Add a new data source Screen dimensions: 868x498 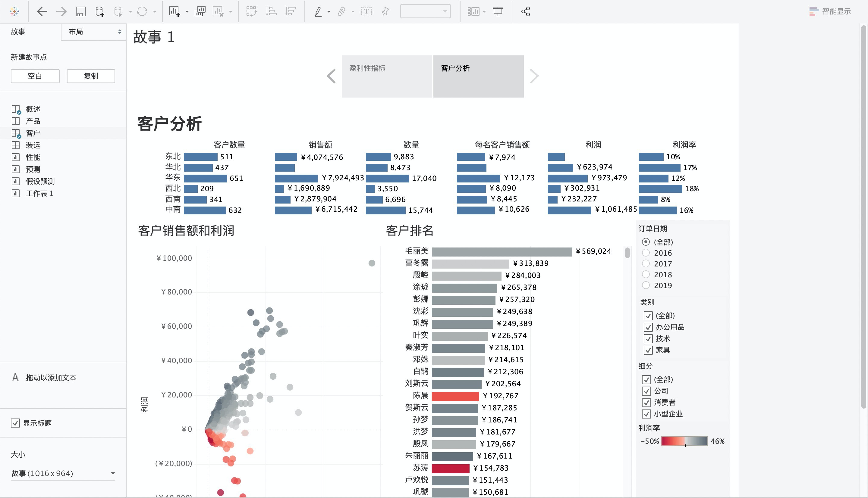[x=99, y=12]
